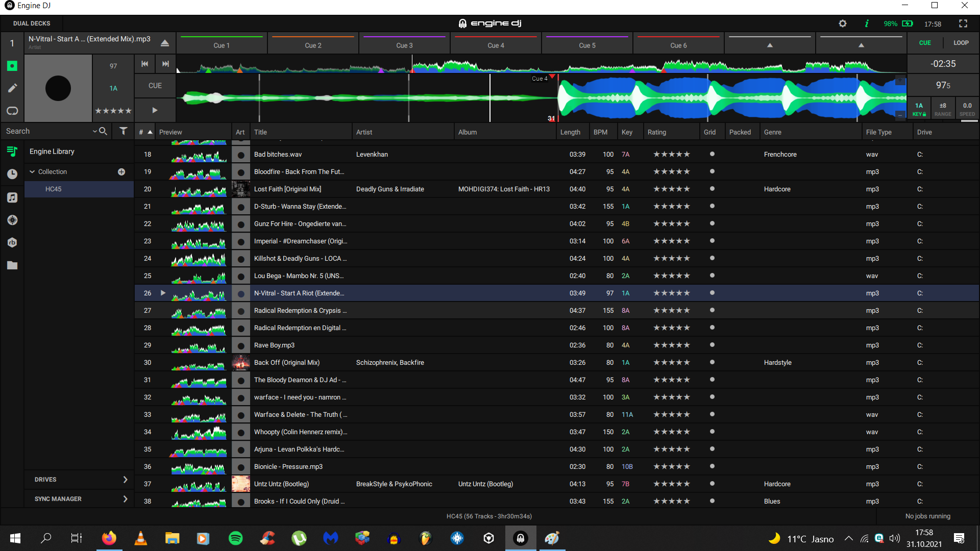Expand the SYNC MANAGER section
The image size is (980, 551).
point(125,499)
